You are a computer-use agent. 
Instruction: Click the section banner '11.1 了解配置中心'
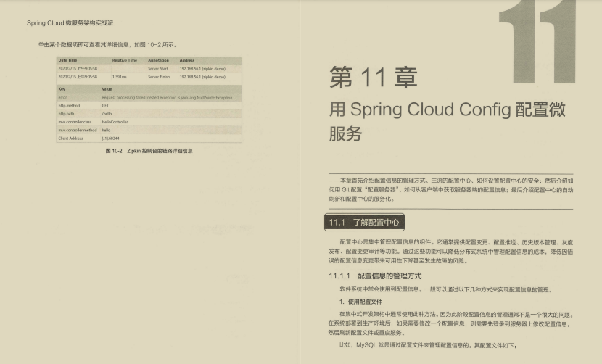[364, 223]
